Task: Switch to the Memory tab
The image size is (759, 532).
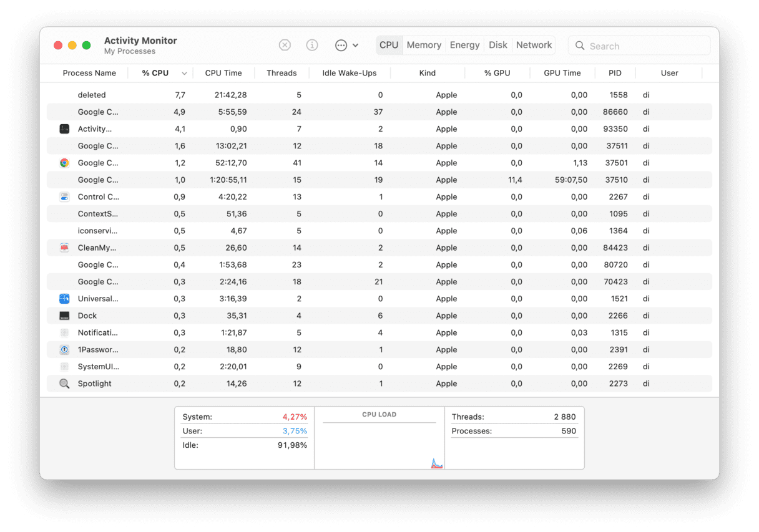Action: pos(424,45)
